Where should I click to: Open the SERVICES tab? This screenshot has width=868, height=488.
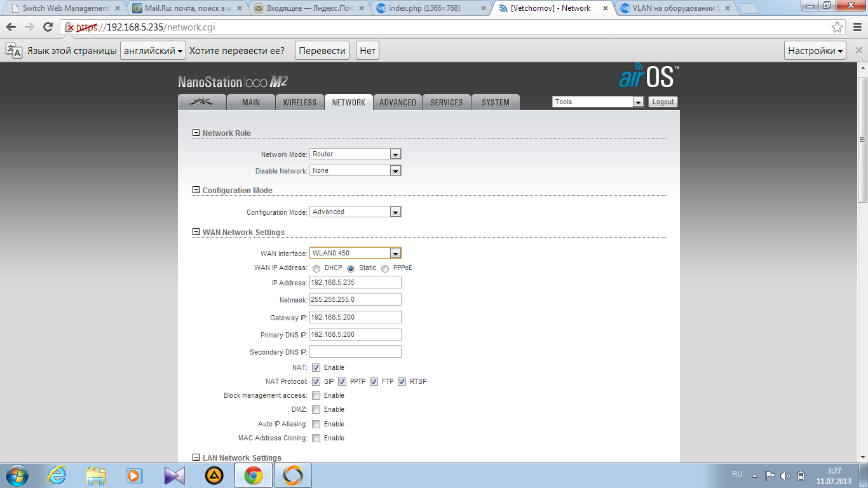[x=447, y=102]
